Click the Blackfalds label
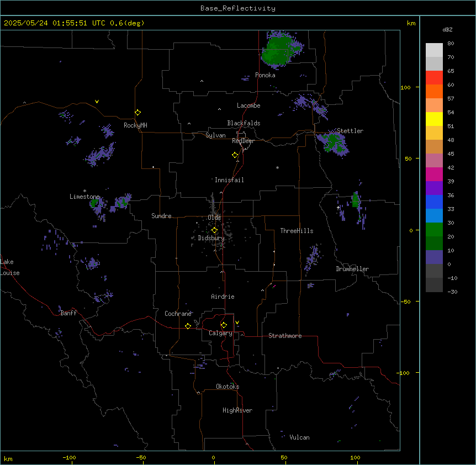 coord(244,123)
